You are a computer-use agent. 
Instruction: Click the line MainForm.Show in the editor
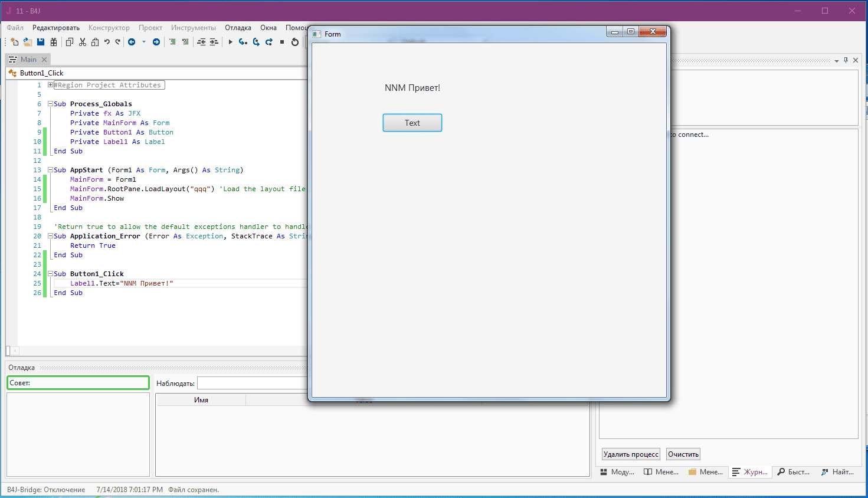(97, 198)
